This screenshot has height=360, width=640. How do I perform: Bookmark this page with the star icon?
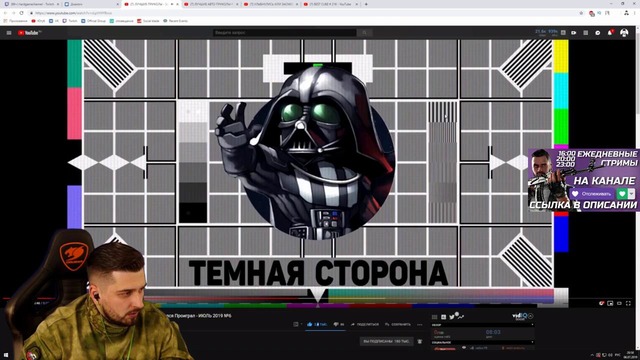click(x=581, y=13)
